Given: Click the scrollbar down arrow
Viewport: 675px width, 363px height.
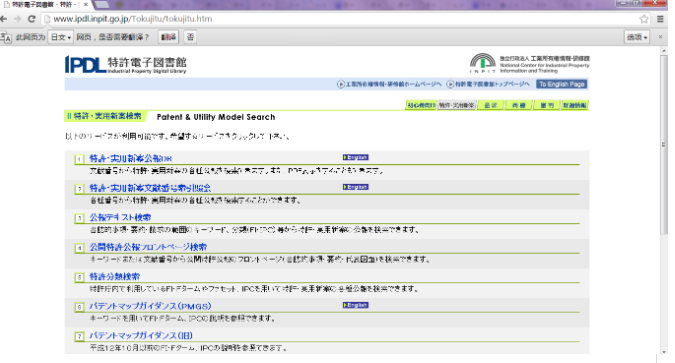Looking at the screenshot, I should tap(664, 352).
